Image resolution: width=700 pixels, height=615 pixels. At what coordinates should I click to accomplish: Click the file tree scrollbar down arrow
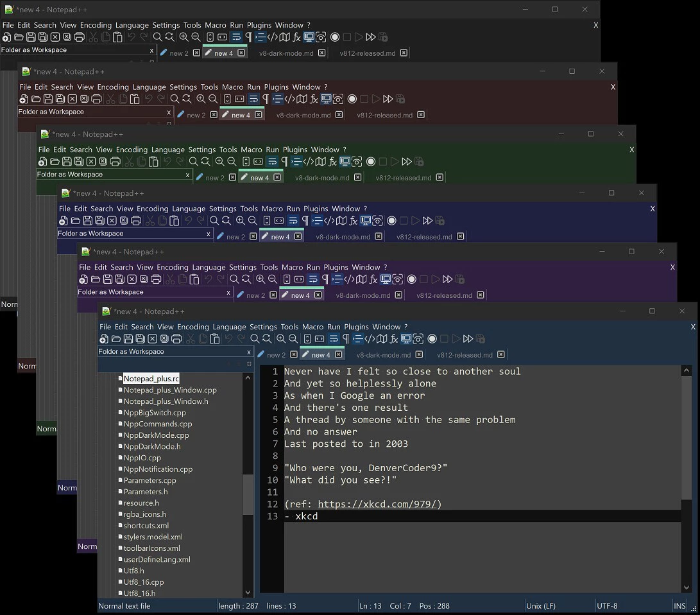pos(248,593)
